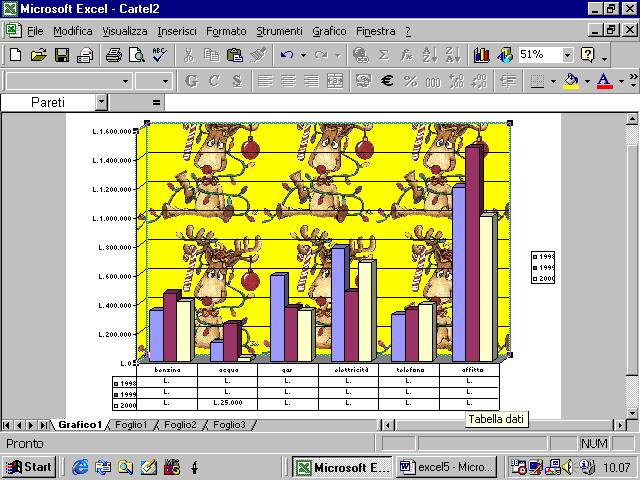The image size is (640, 480).
Task: Open the Paste Function fx icon
Action: tap(406, 55)
